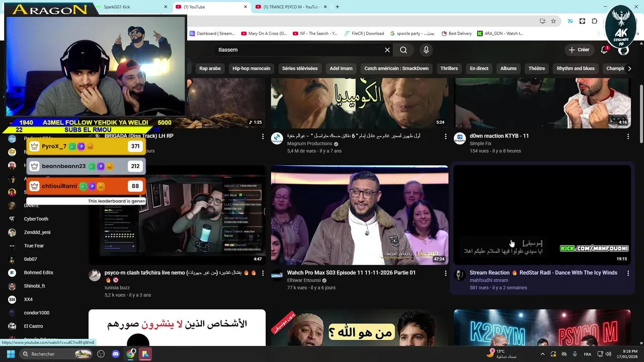
Task: Select the 'En direct' chip
Action: [479, 68]
